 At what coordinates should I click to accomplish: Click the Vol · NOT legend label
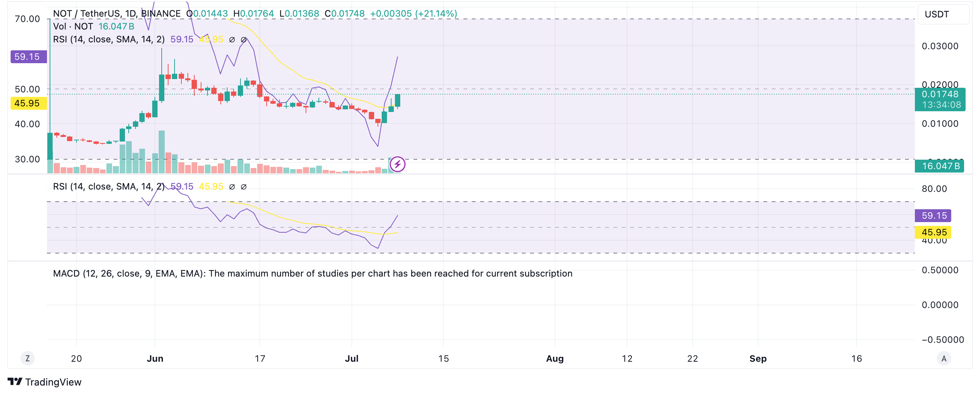73,26
